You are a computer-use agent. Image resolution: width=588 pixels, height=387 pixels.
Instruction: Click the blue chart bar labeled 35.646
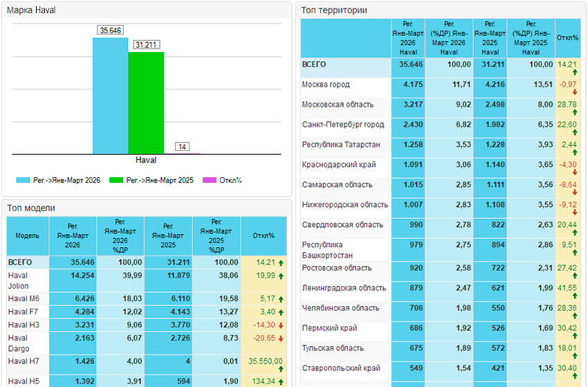110,96
